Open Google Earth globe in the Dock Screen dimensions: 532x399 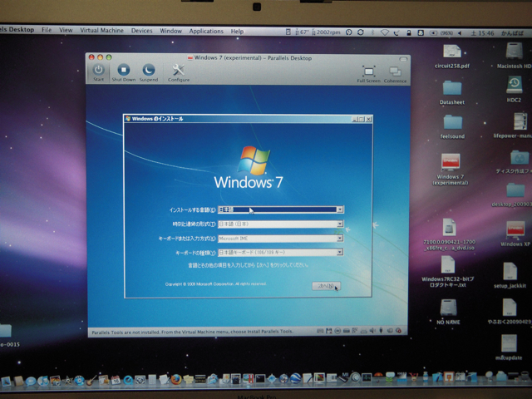pos(295,378)
